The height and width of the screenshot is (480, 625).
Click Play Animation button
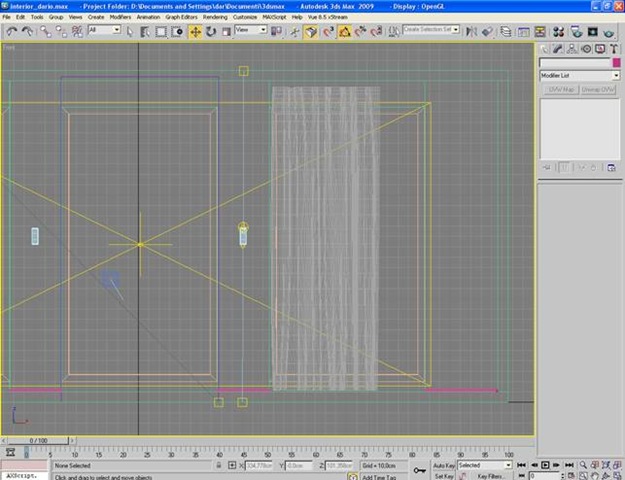pos(545,465)
